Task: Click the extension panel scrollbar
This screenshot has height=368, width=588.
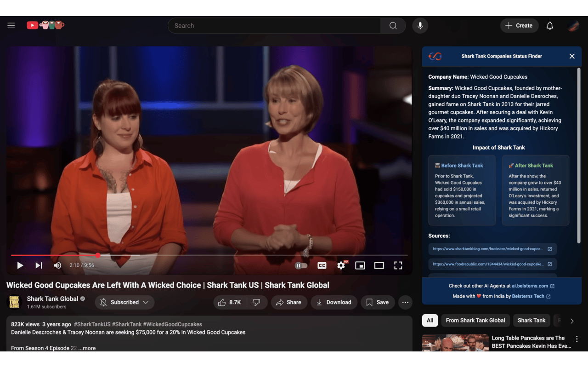Action: click(578, 155)
